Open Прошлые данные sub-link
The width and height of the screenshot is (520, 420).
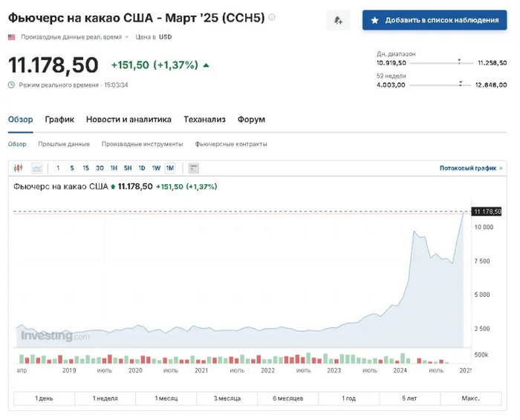[64, 144]
